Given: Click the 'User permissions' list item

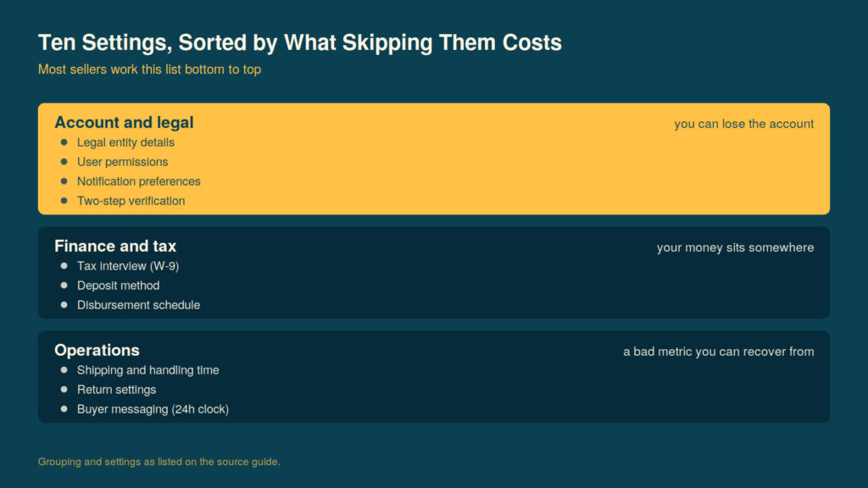Looking at the screenshot, I should [x=122, y=162].
